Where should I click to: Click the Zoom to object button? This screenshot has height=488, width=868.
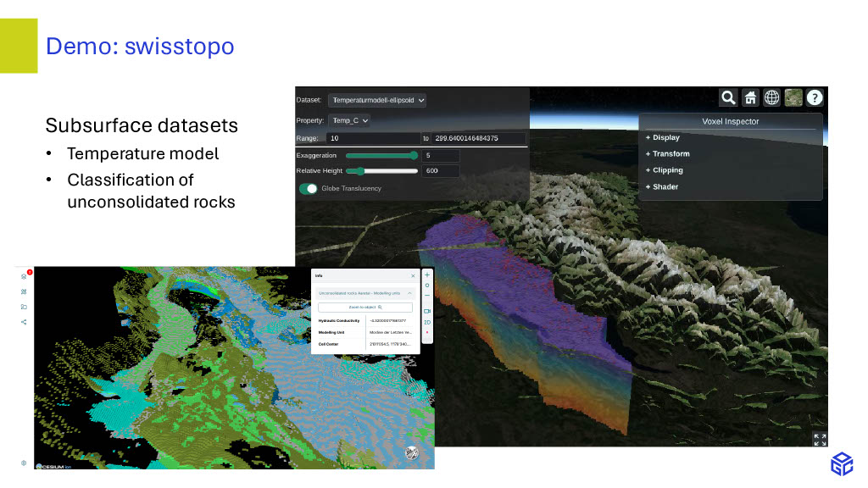(x=365, y=307)
